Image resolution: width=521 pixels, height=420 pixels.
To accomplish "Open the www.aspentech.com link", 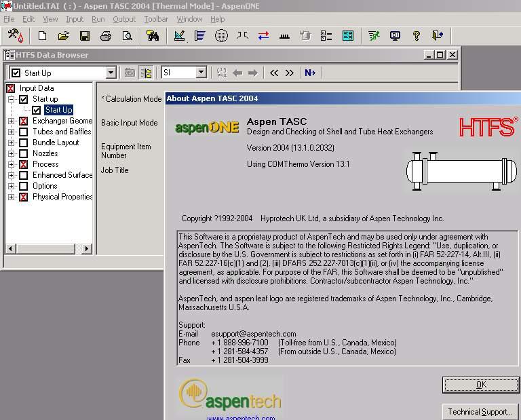I will (x=241, y=418).
